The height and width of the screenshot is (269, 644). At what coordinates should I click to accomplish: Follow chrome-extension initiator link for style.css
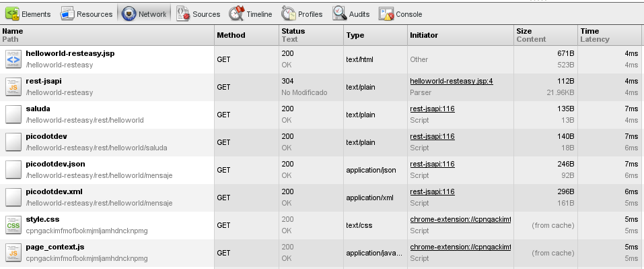pyautogui.click(x=460, y=219)
